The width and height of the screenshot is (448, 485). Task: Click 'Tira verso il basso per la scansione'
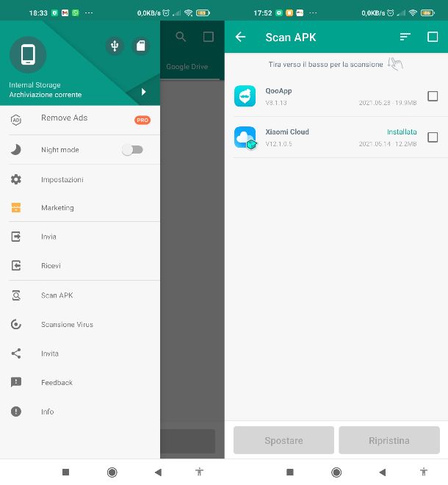[x=325, y=65]
